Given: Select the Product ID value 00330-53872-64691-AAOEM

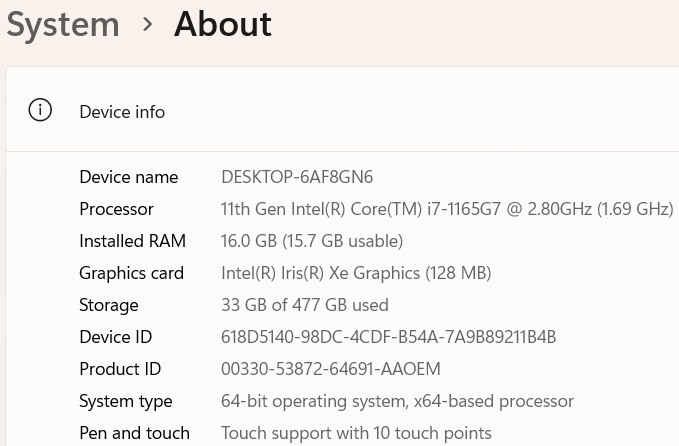Looking at the screenshot, I should tap(331, 369).
